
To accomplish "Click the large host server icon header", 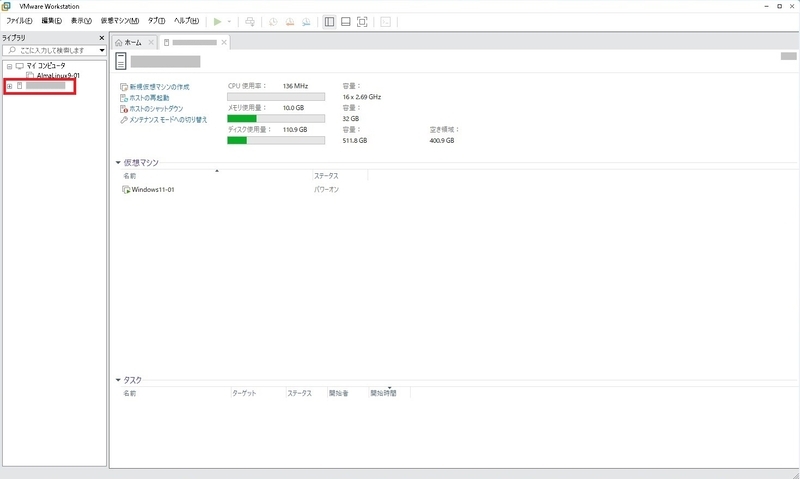I will click(x=121, y=61).
